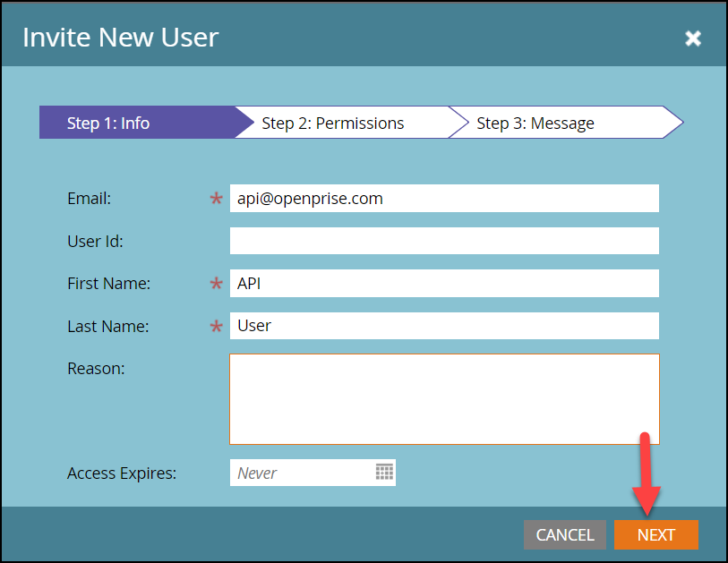Close the Invite New User dialog
This screenshot has height=563, width=728.
(692, 38)
